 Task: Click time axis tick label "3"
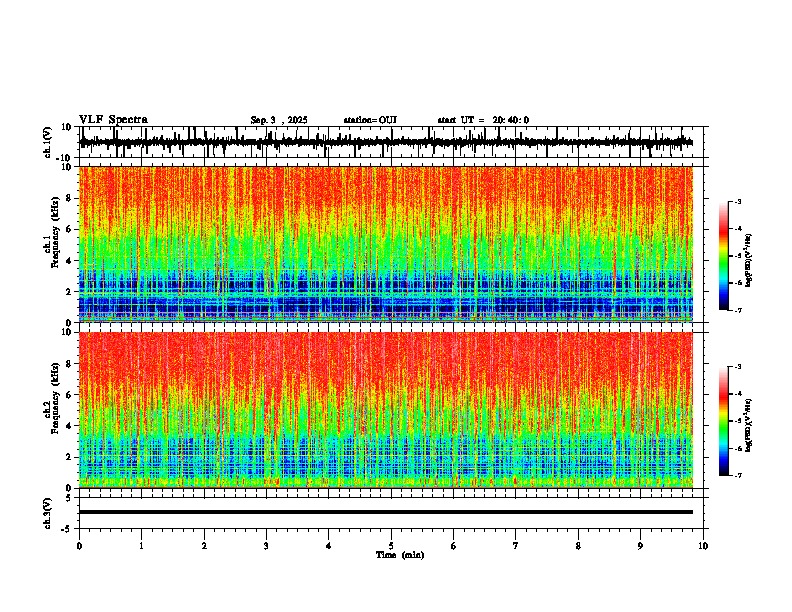pos(266,546)
